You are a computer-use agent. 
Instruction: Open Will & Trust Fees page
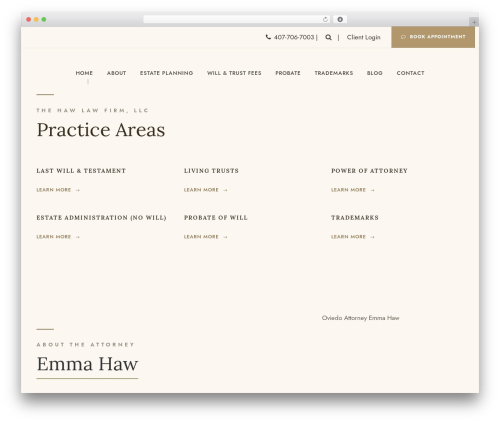click(234, 73)
